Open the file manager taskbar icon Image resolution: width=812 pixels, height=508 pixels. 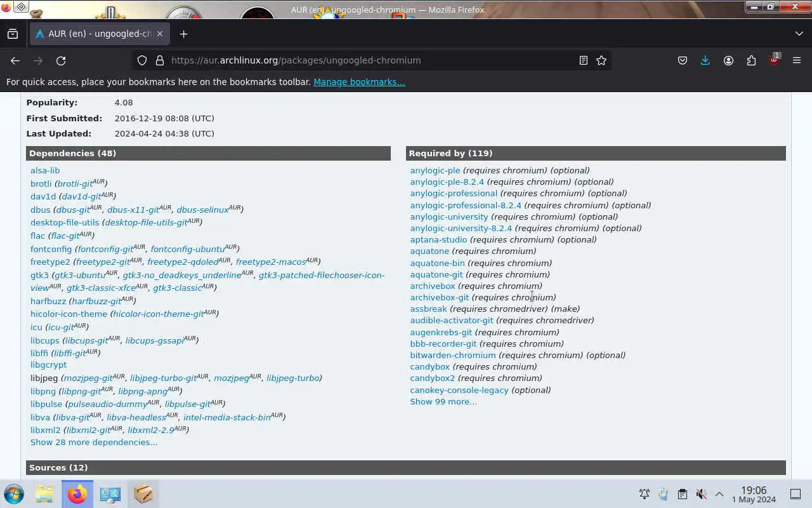click(44, 493)
